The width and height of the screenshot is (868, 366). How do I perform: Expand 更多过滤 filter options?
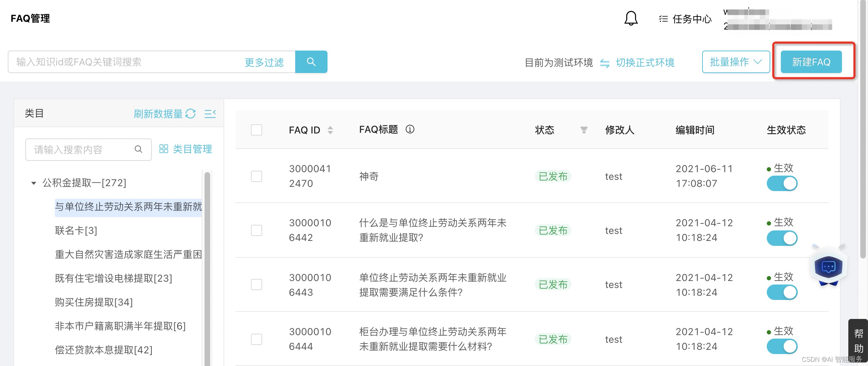(x=264, y=62)
